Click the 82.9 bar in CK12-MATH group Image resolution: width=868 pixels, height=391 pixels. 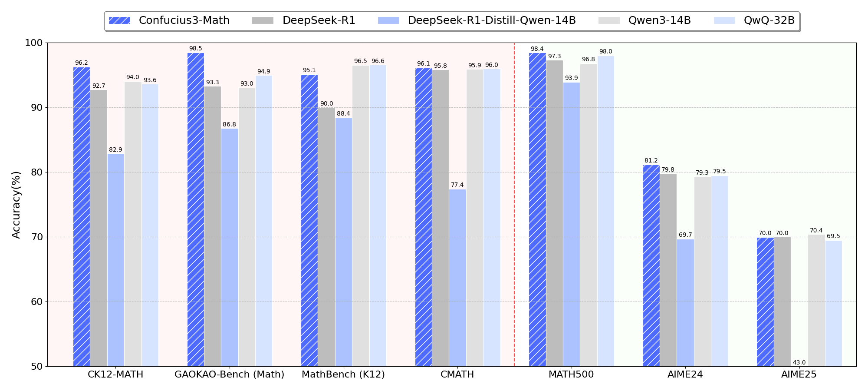tap(116, 260)
